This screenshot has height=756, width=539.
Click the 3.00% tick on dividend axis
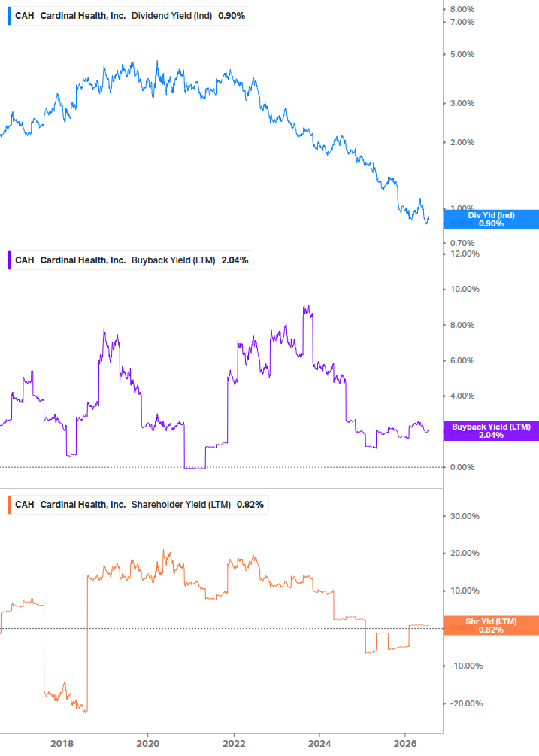click(x=462, y=103)
